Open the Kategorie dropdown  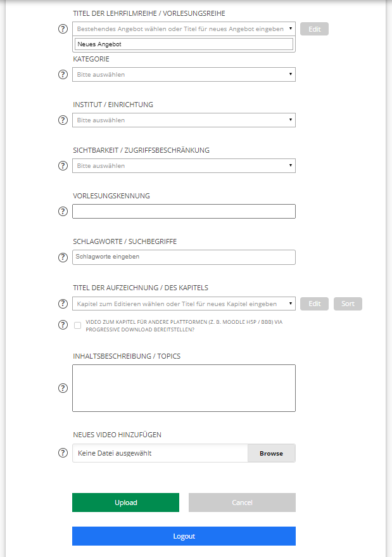(184, 75)
